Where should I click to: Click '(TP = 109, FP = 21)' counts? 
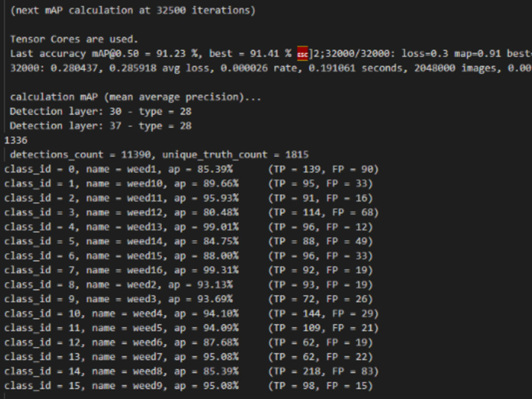323,328
